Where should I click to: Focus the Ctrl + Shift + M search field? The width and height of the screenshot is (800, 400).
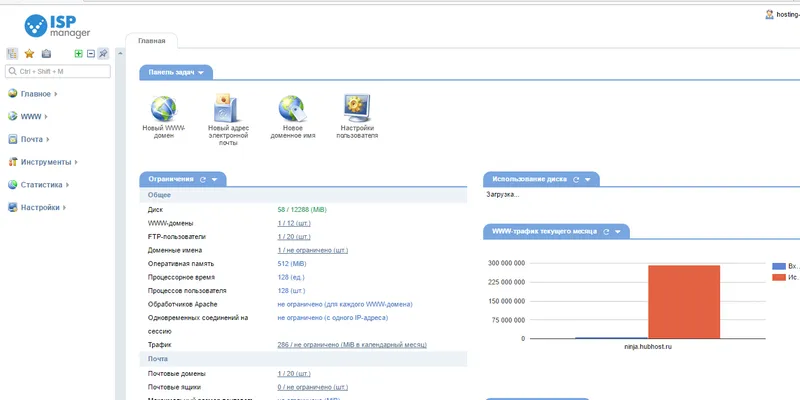pos(58,71)
